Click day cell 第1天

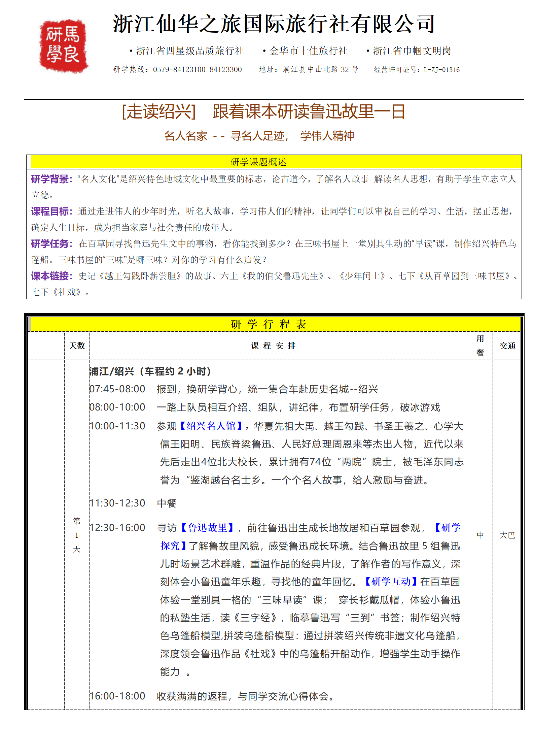tap(77, 535)
